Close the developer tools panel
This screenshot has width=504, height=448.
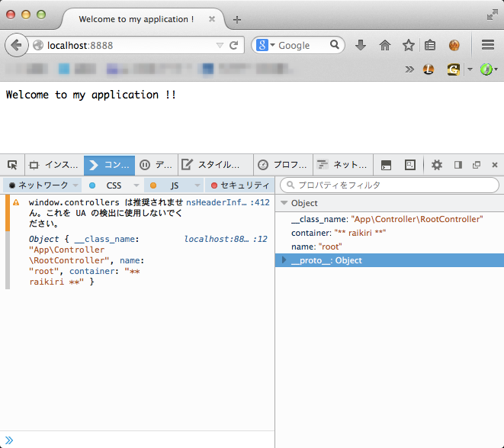point(495,165)
